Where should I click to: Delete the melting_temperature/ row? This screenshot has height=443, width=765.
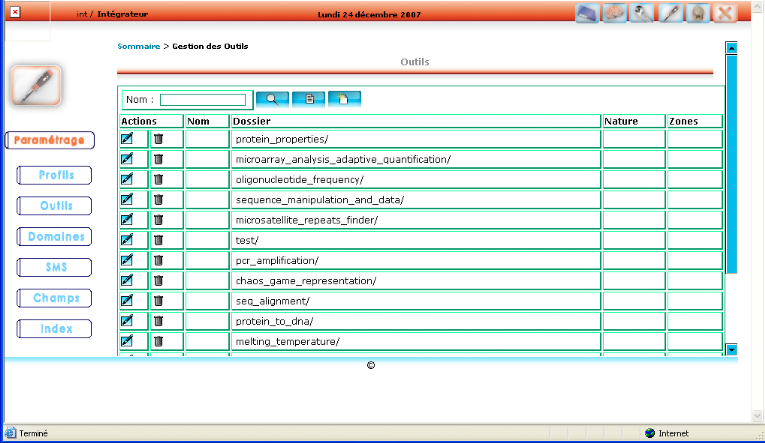tap(158, 342)
